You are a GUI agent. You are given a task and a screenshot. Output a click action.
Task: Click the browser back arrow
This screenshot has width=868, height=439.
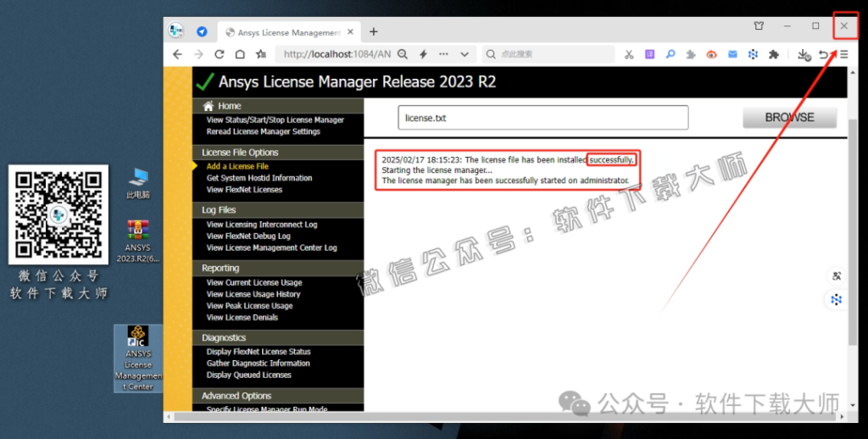[x=177, y=54]
